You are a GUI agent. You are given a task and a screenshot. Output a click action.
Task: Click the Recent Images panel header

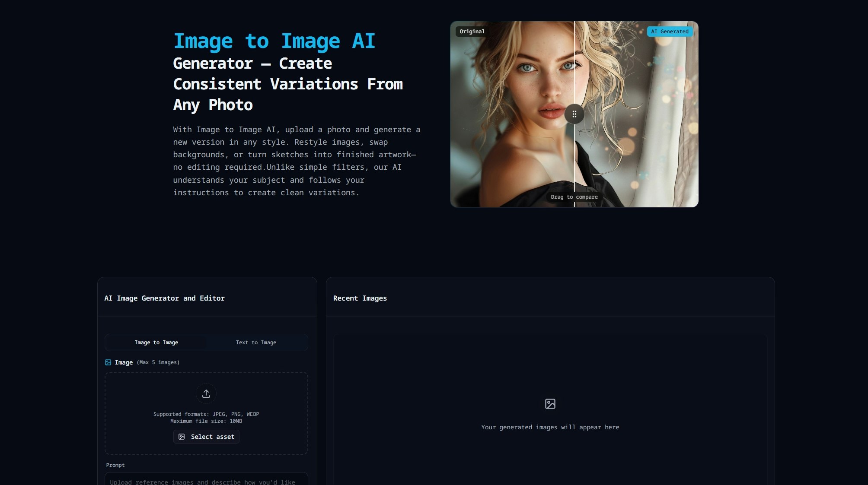tap(360, 298)
